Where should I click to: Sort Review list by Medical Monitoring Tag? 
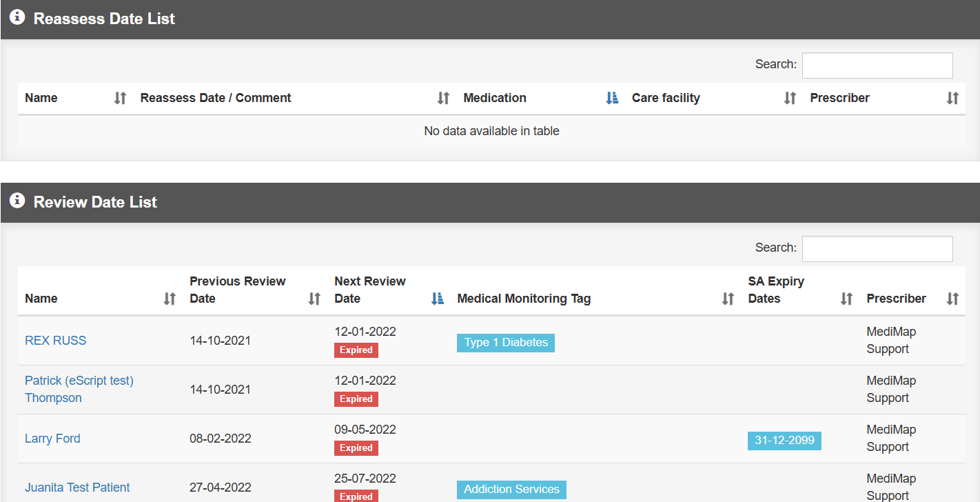tap(524, 299)
